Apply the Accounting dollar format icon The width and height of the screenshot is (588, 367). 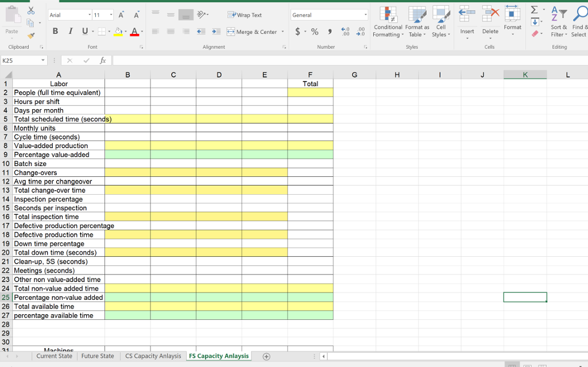click(x=298, y=32)
